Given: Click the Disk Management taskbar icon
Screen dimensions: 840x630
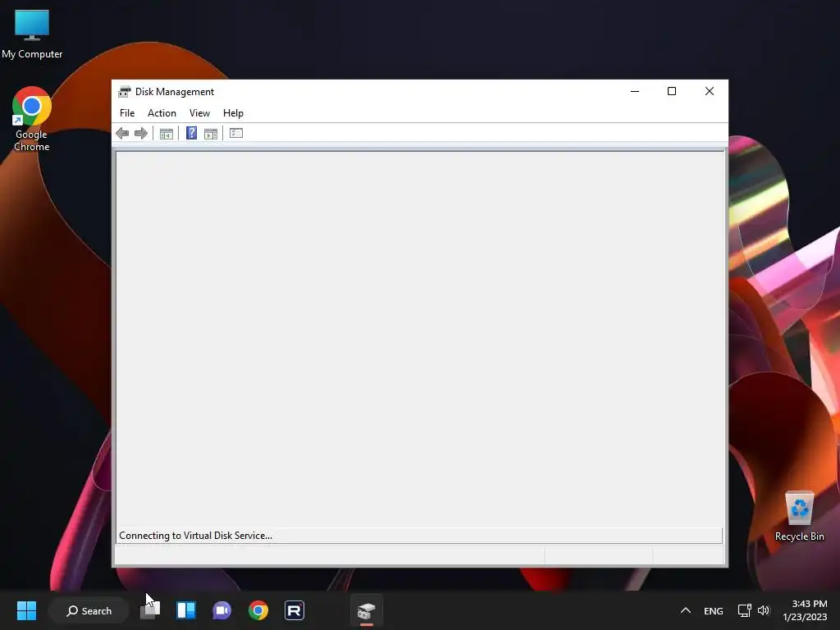Looking at the screenshot, I should click(x=367, y=610).
